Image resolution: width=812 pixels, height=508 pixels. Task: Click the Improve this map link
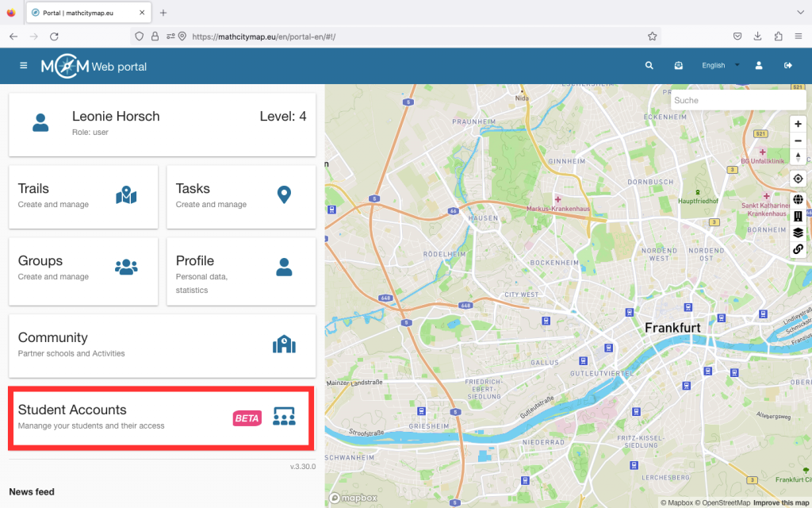point(781,502)
